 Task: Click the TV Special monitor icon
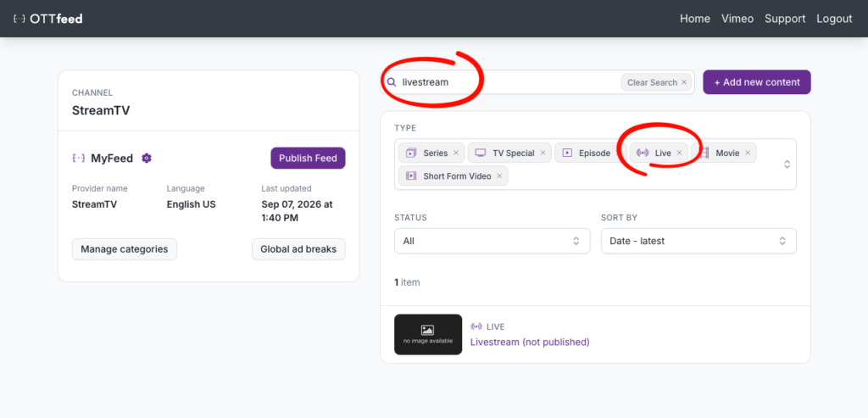point(481,153)
